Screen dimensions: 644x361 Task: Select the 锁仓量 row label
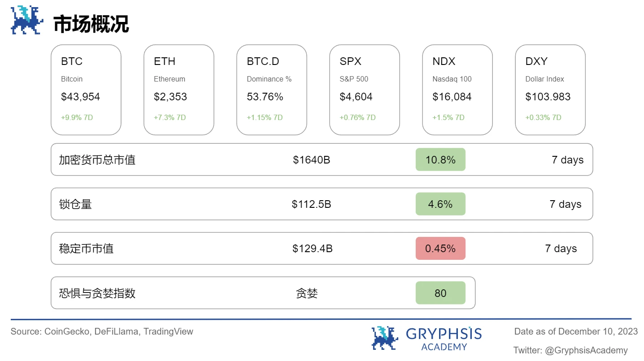tap(75, 204)
